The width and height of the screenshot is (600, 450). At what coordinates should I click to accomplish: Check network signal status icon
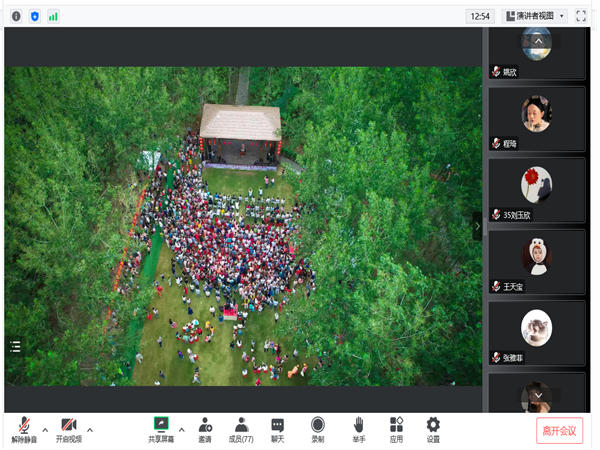click(x=53, y=16)
